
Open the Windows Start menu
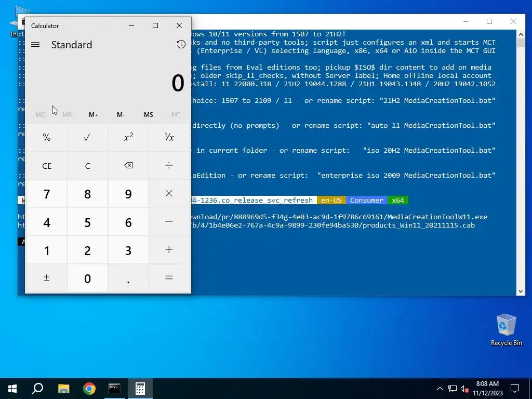(x=12, y=389)
